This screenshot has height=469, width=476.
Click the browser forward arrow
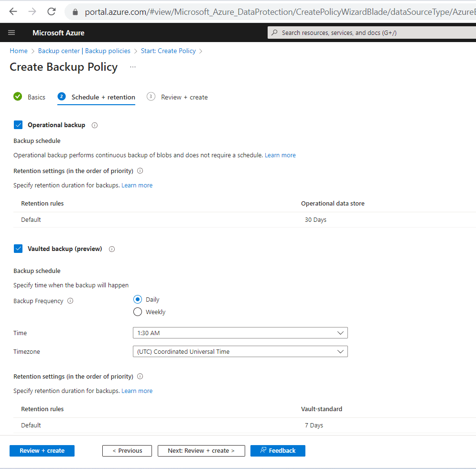(32, 11)
